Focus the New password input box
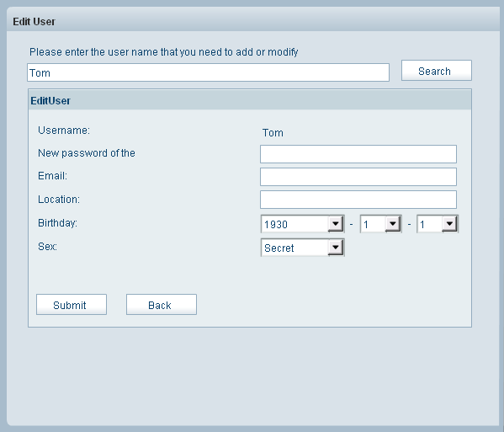The width and height of the screenshot is (504, 432). (x=358, y=154)
